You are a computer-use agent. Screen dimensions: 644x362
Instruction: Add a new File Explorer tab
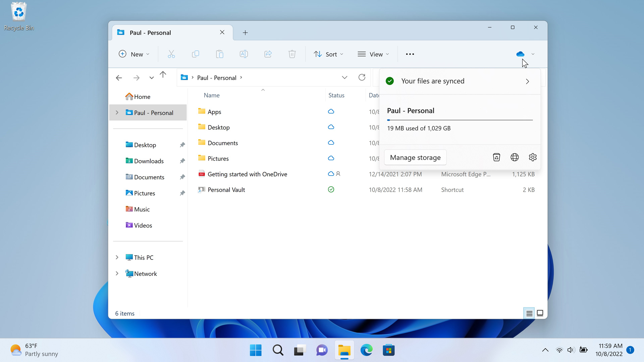tap(245, 33)
